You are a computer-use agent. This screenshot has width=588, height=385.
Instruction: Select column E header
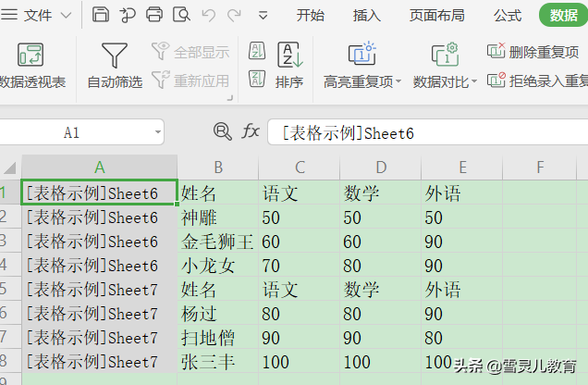(x=462, y=168)
